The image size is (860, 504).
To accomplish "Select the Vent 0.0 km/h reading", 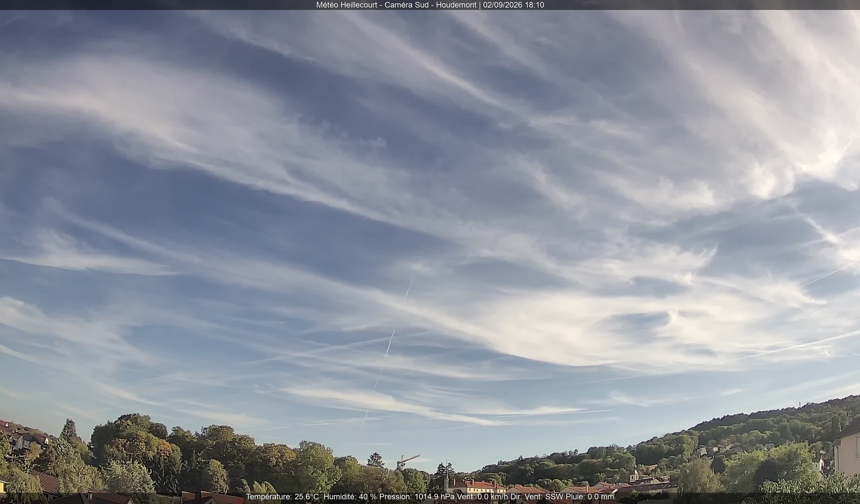I will pos(482,497).
